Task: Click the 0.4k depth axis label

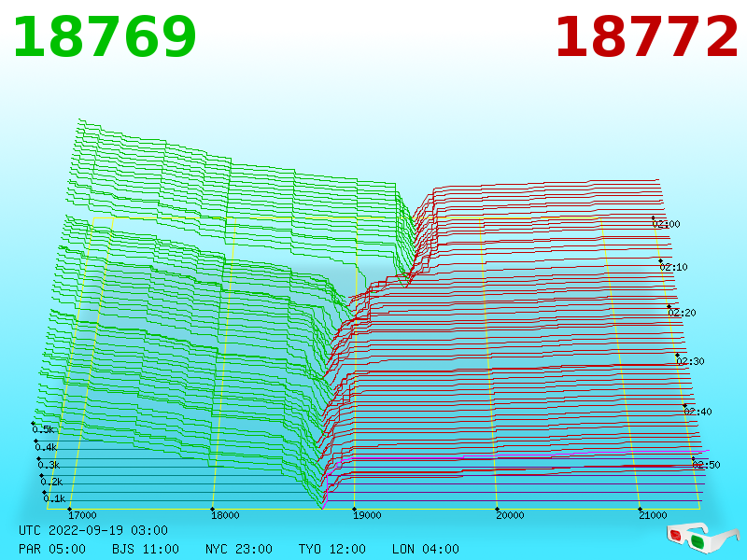Action: tap(46, 448)
